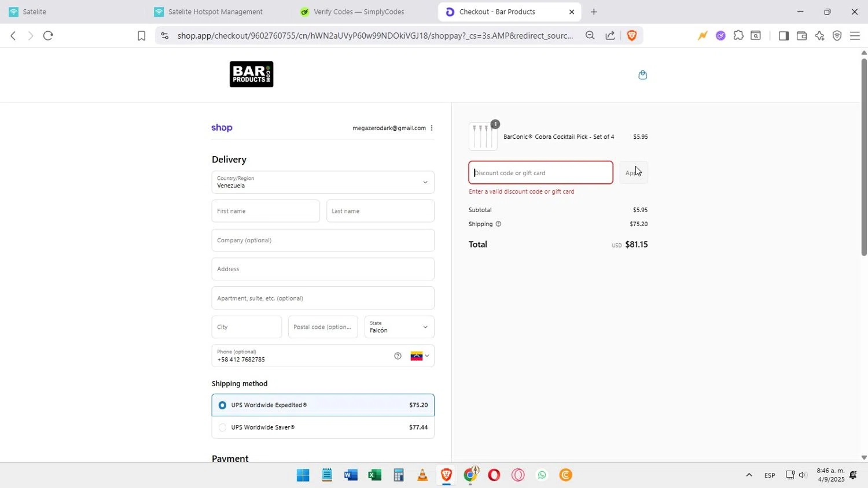Screen dimensions: 868x488
Task: Close the Checkout tab
Action: coord(572,12)
